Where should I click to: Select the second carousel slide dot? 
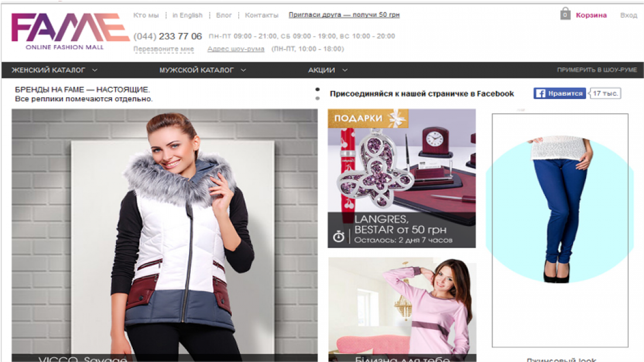tap(317, 98)
